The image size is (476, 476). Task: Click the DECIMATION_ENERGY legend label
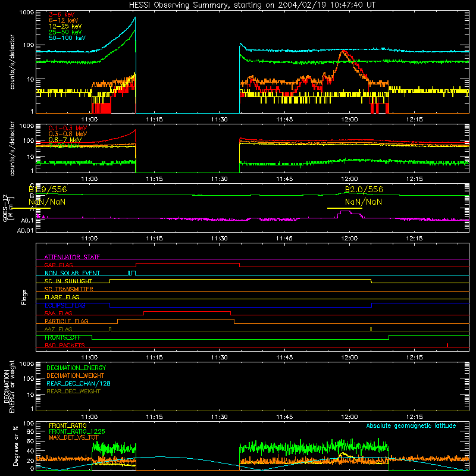tap(76, 368)
